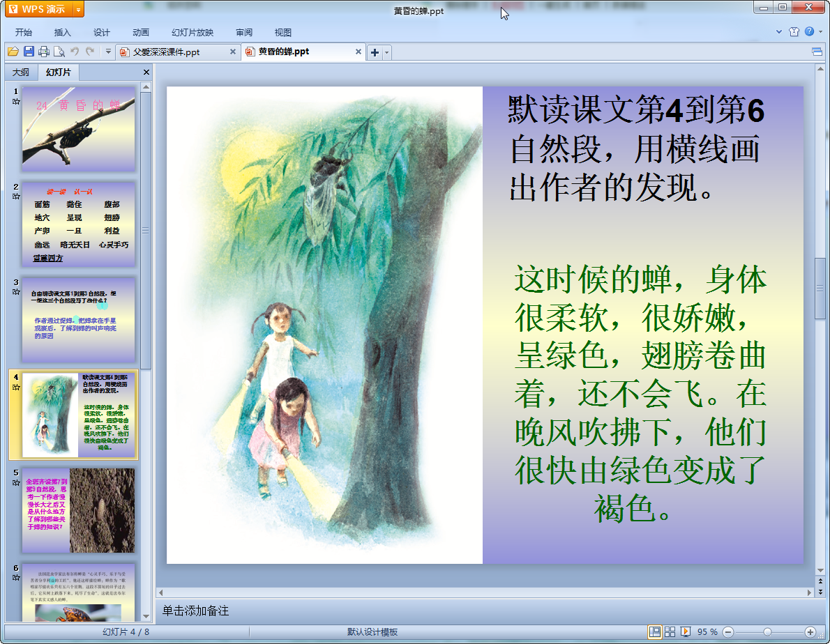Go to next slide double arrow
830x644 pixels.
click(x=820, y=592)
